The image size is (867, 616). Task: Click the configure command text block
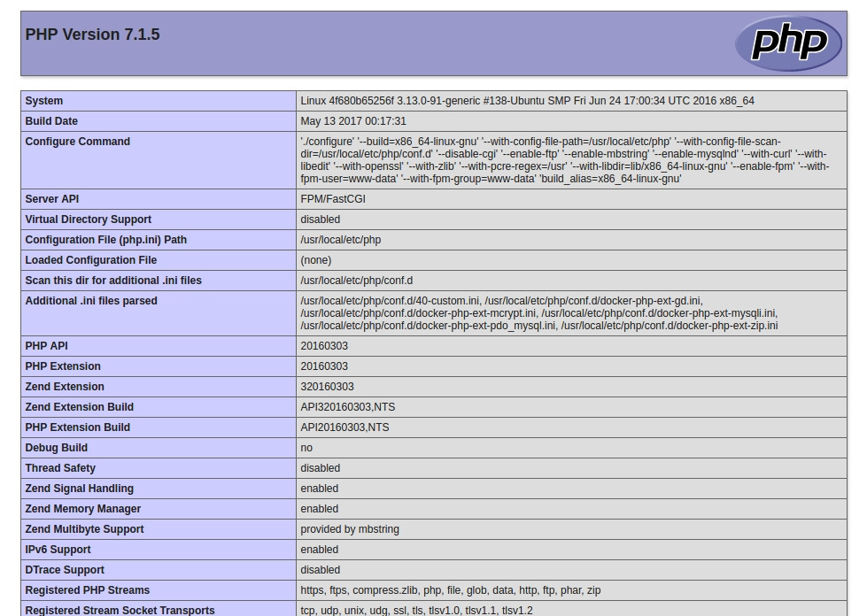click(x=564, y=160)
